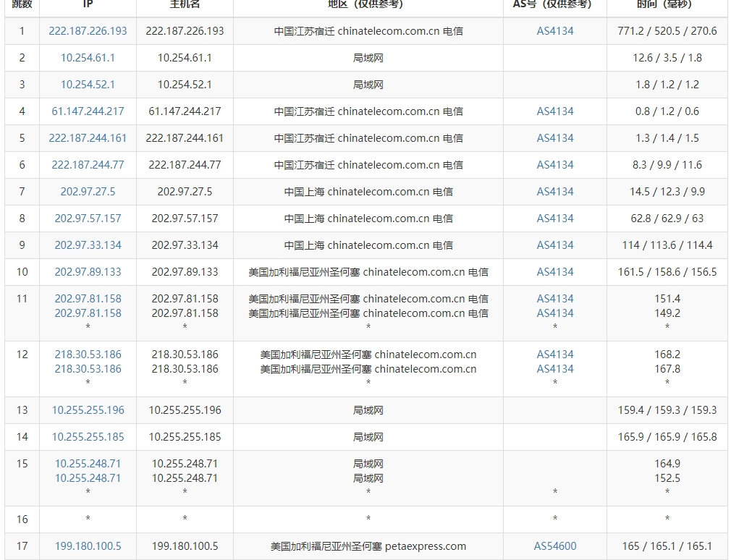Open the 202.97.57.157 link in hop 8

click(88, 219)
